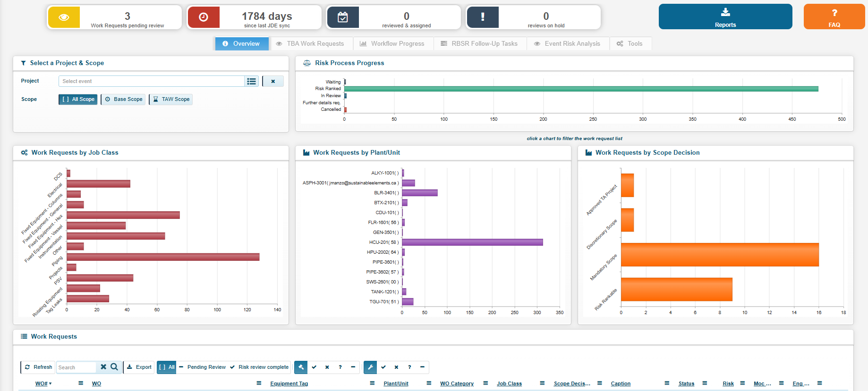Click the question mark in the gavel filter group
Screen dimensions: 868x391
(x=340, y=367)
